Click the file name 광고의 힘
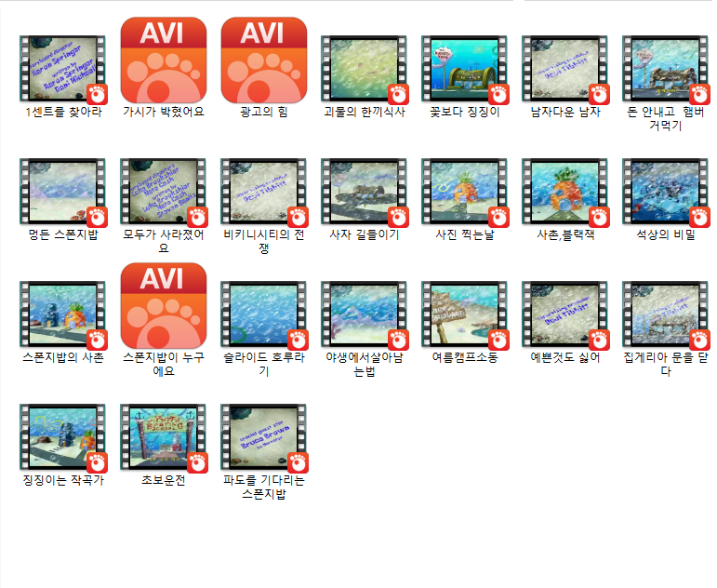 264,112
